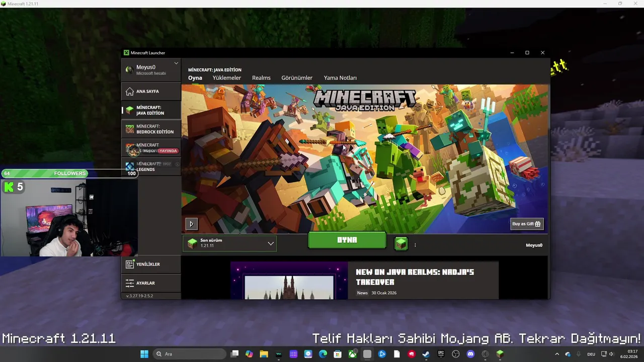Click the launcher version v.3.27.19-2.5.2 text
644x362 pixels.
pyautogui.click(x=139, y=296)
